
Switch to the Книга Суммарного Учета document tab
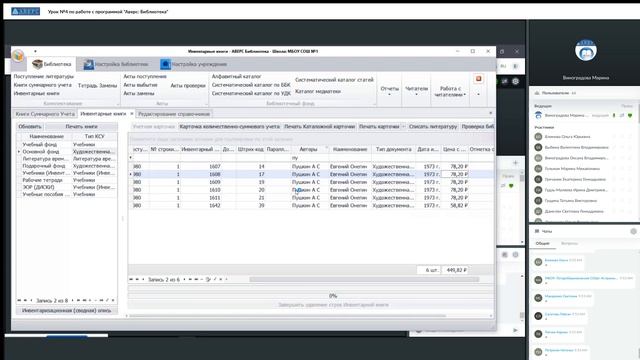(45, 114)
